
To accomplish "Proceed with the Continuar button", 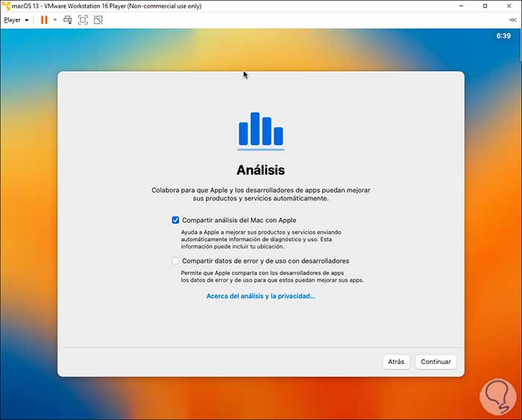I will tap(435, 362).
